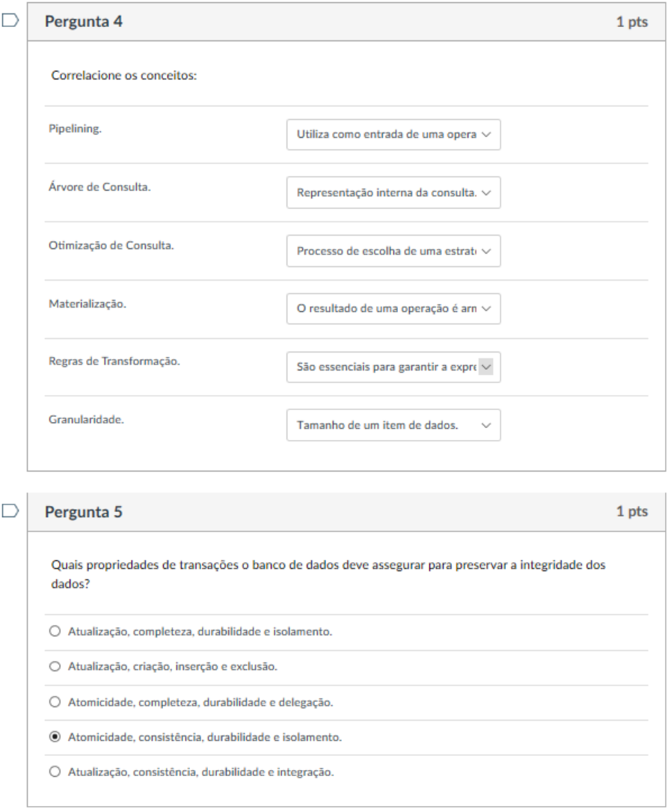This screenshot has width=668, height=812.
Task: Select 'Atomicidade, consistência, durabilidade e isolamento' radio
Action: [x=55, y=737]
